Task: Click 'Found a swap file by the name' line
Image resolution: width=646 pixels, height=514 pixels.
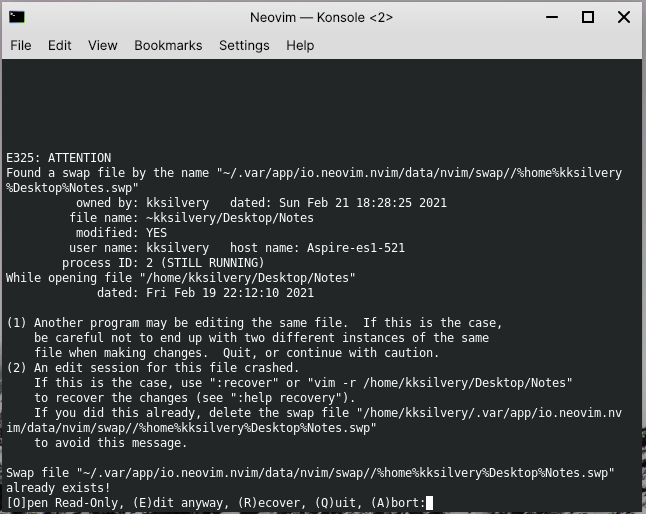Action: click(314, 173)
